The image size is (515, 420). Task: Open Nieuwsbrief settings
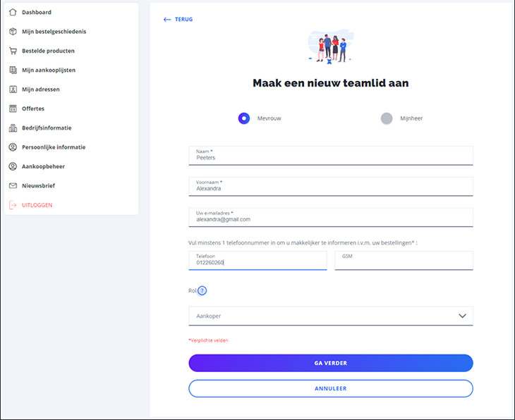click(38, 186)
